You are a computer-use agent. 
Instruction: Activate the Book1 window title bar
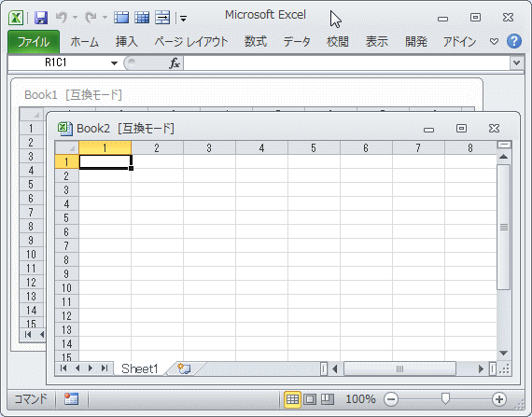[246, 94]
